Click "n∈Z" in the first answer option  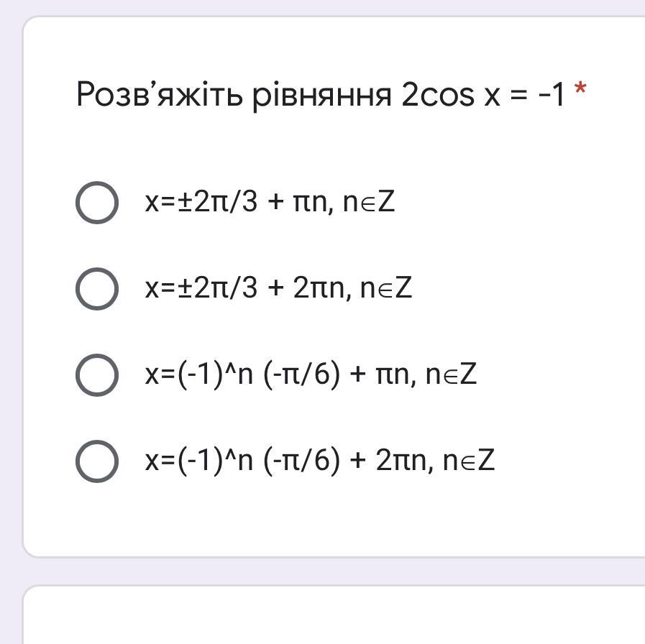click(369, 203)
